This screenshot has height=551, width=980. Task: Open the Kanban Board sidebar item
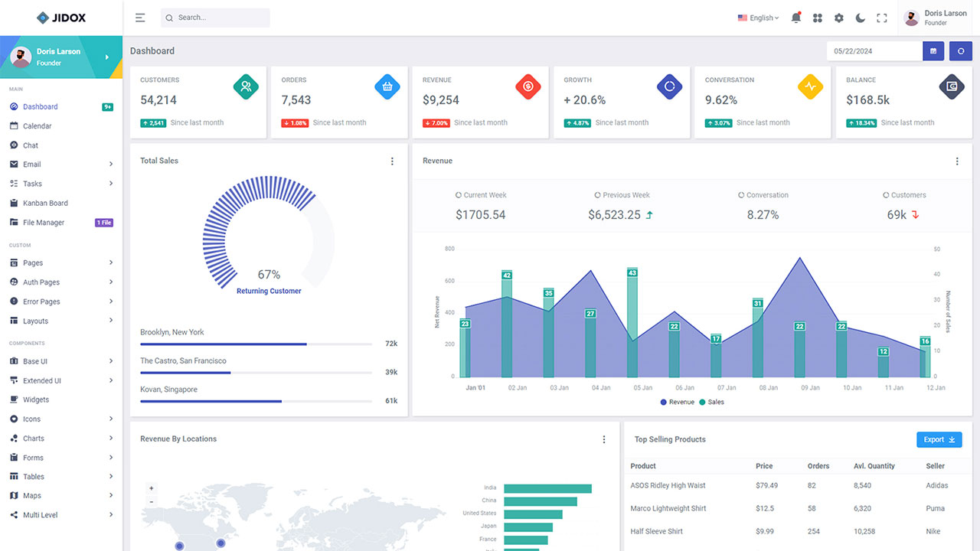coord(61,204)
